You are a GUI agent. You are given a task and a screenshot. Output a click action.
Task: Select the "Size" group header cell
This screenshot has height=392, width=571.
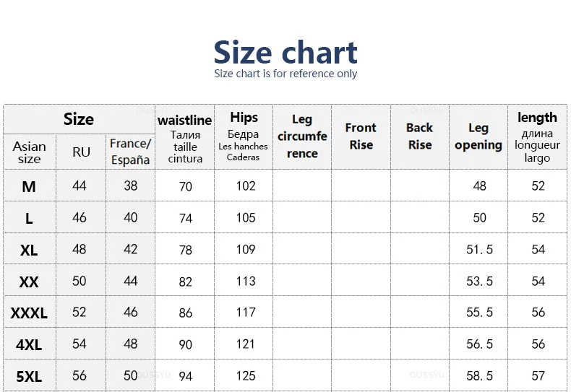point(79,119)
